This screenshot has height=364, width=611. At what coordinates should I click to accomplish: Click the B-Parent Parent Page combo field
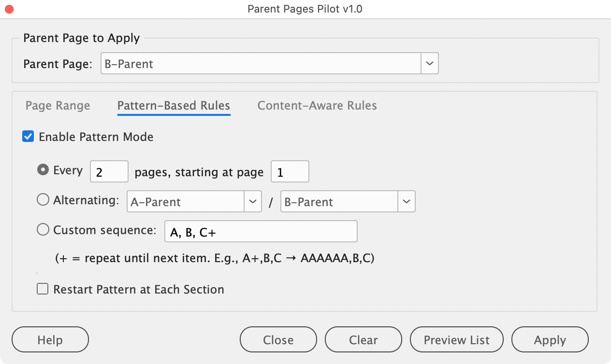point(261,64)
